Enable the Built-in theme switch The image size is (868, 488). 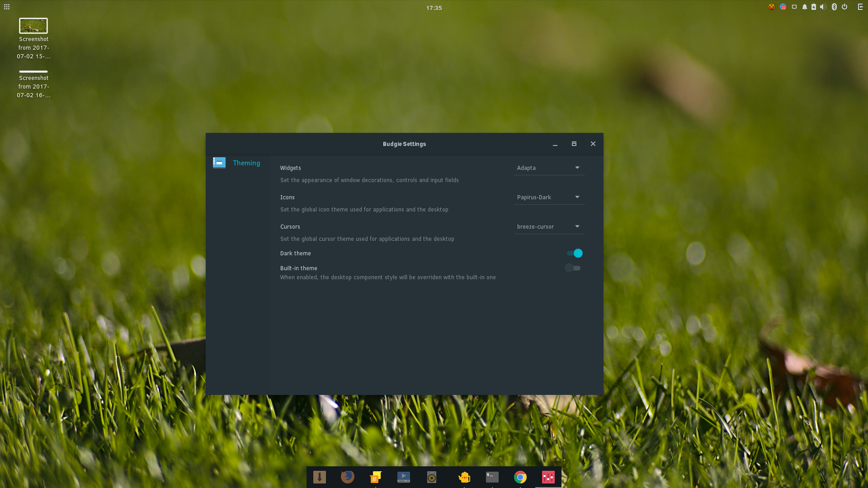(573, 268)
